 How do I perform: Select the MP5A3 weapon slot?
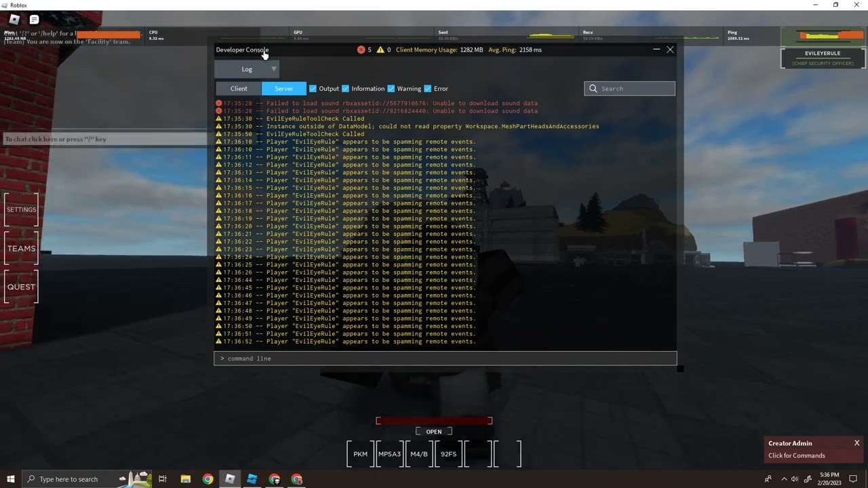pos(389,454)
